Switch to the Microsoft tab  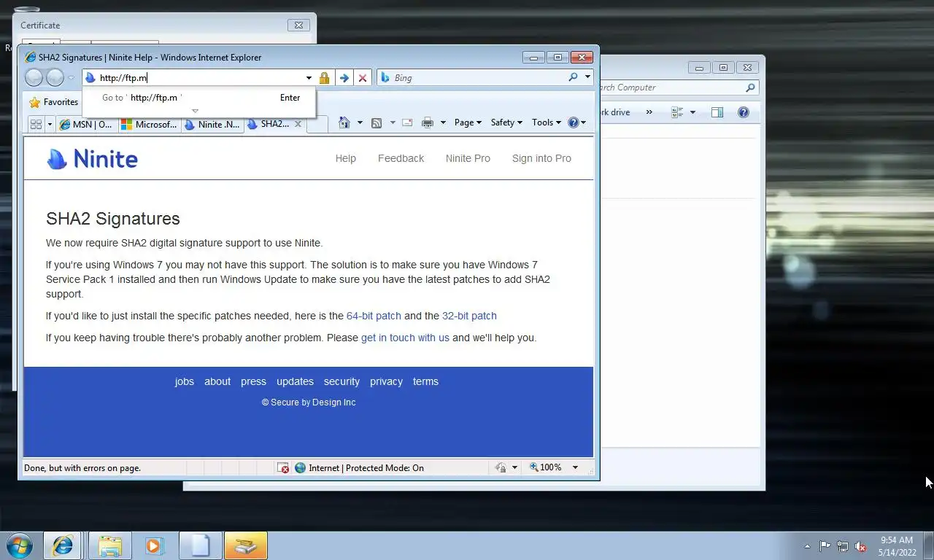coord(150,125)
